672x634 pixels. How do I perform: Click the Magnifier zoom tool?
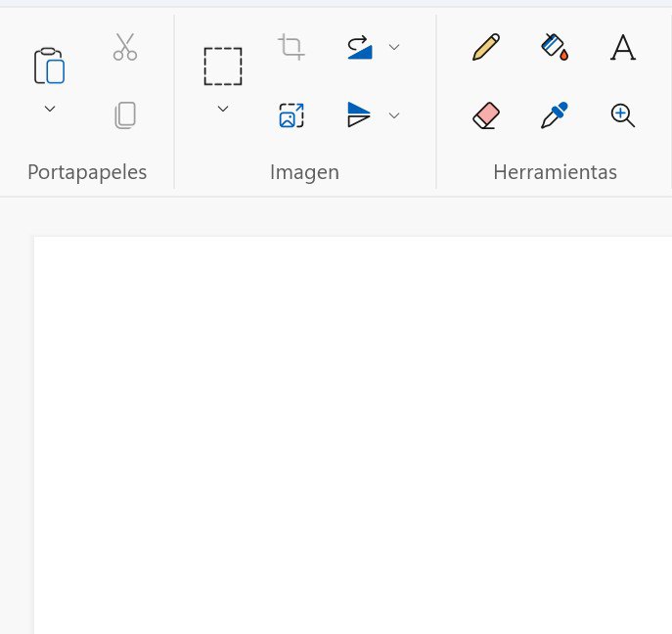[623, 115]
